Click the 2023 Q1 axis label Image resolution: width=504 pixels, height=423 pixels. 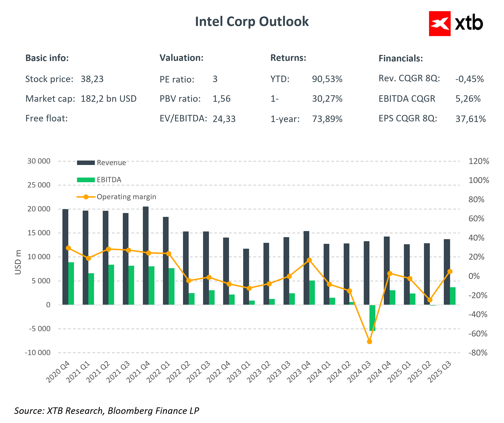(239, 372)
